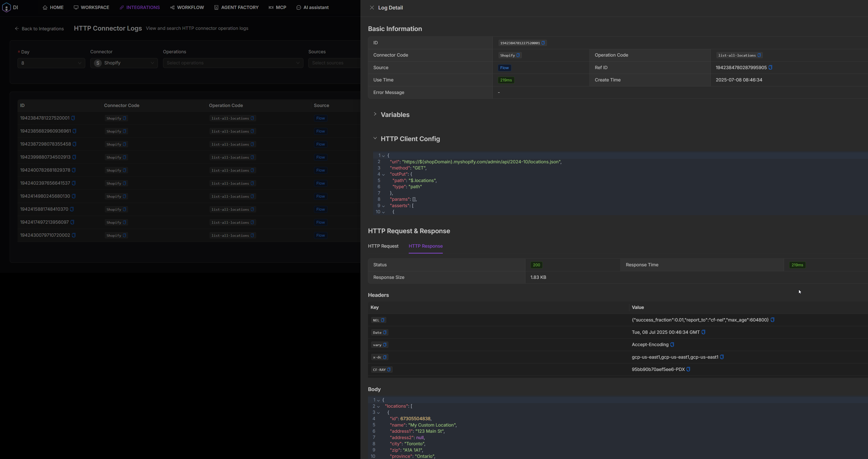The image size is (868, 459).
Task: Copy the CF-RAY header value
Action: [x=688, y=369]
